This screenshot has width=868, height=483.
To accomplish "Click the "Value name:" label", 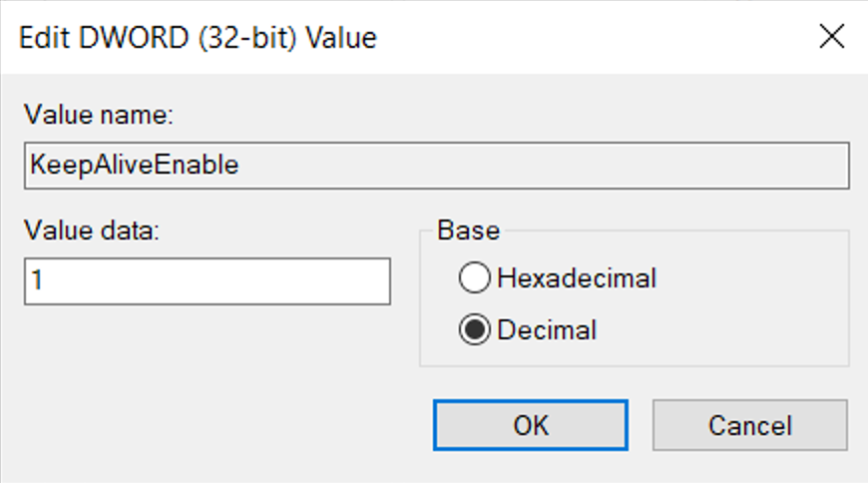I will pyautogui.click(x=99, y=116).
